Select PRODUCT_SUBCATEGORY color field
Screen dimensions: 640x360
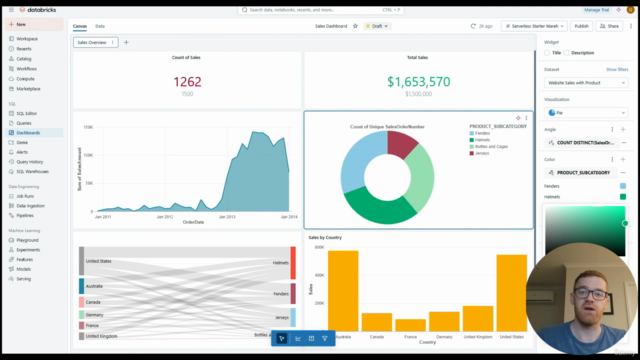(x=581, y=173)
